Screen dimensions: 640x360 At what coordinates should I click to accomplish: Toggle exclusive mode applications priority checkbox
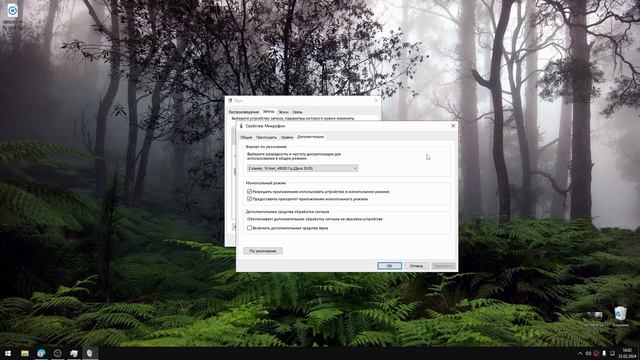pos(249,199)
